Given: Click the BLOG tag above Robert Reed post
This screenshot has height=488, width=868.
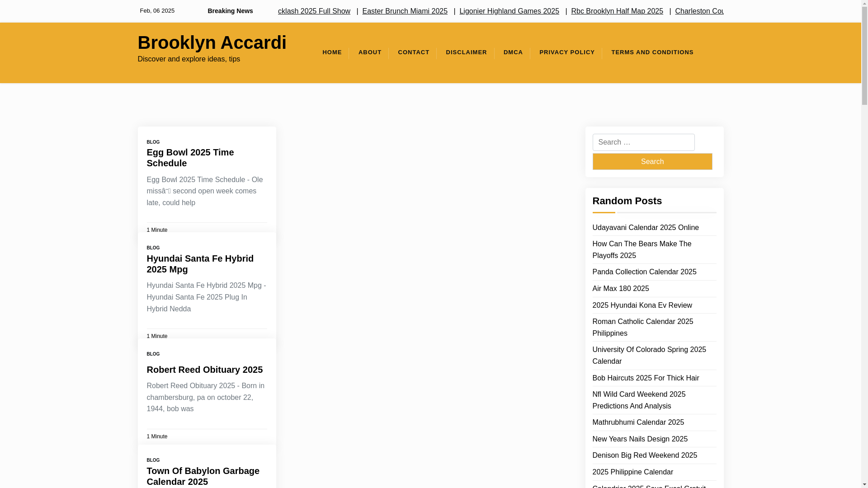Looking at the screenshot, I should tap(153, 354).
